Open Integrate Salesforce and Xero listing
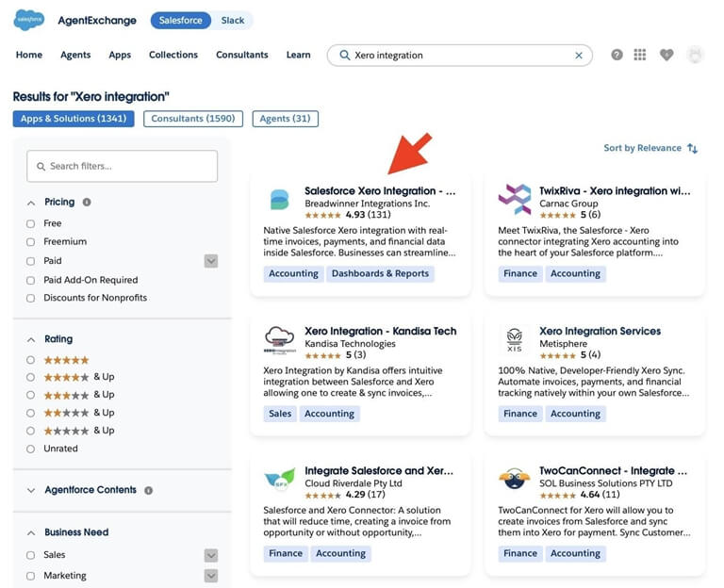The image size is (724, 588). (x=379, y=471)
